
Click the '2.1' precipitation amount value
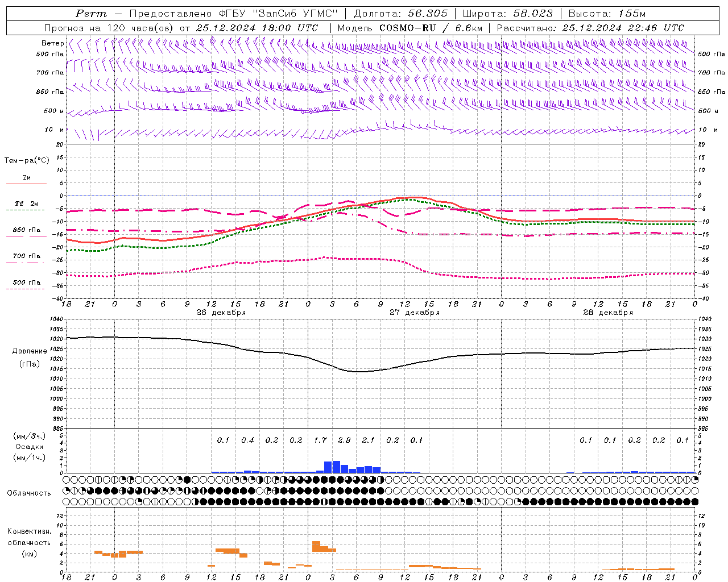369,440
